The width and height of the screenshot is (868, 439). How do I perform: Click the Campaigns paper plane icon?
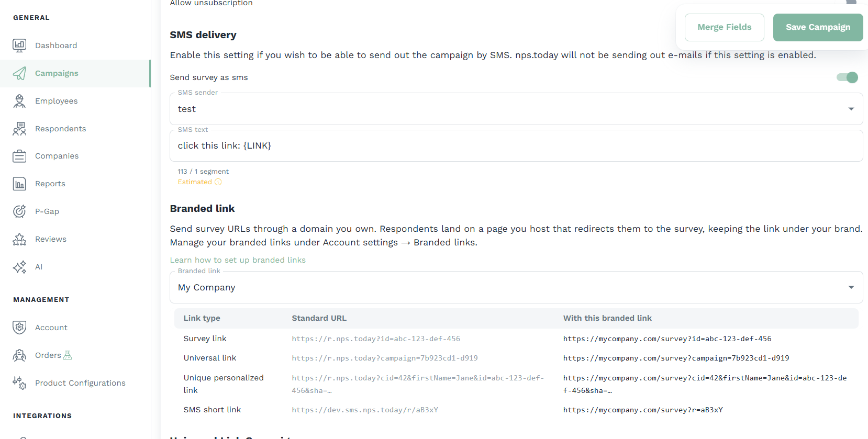(x=19, y=73)
